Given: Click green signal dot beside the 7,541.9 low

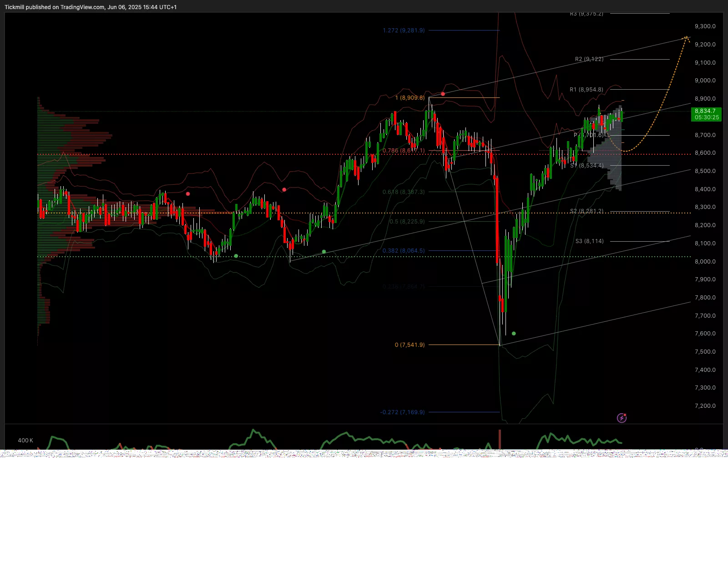Looking at the screenshot, I should coord(514,334).
